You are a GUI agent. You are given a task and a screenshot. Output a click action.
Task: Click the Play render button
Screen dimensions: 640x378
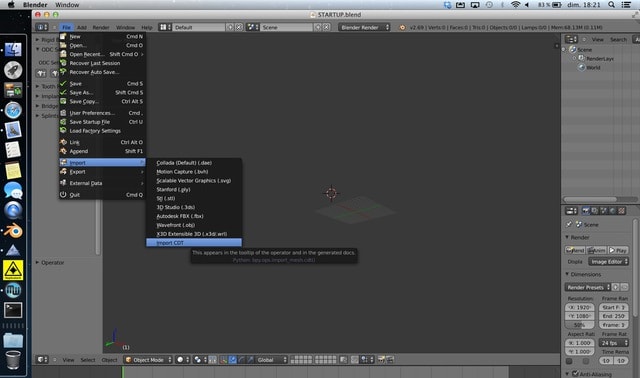(618, 250)
